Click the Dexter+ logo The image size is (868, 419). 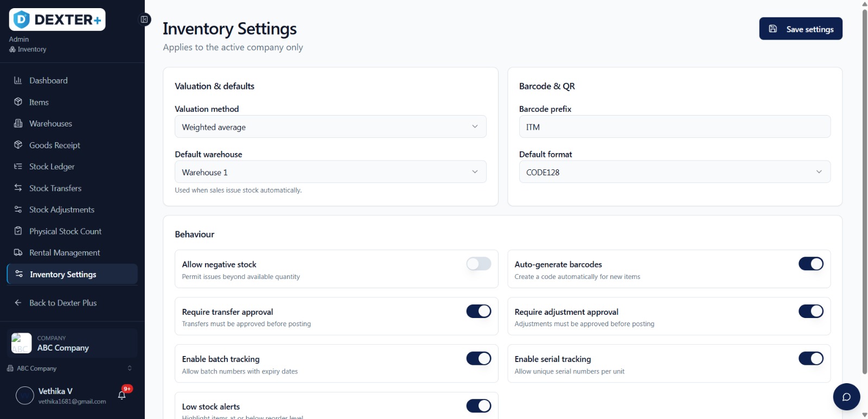pyautogui.click(x=57, y=20)
